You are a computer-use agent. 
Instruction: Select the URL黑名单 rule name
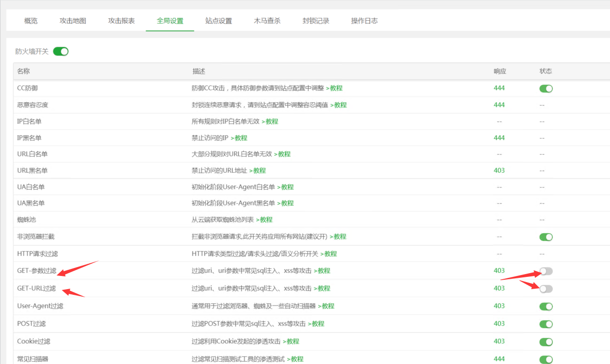tap(32, 170)
